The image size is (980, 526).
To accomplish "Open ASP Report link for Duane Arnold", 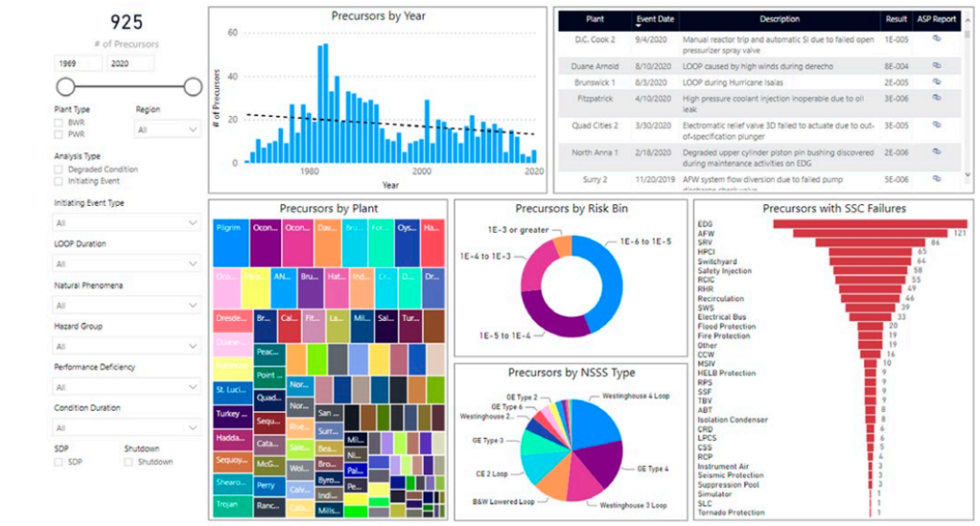I will pyautogui.click(x=936, y=66).
